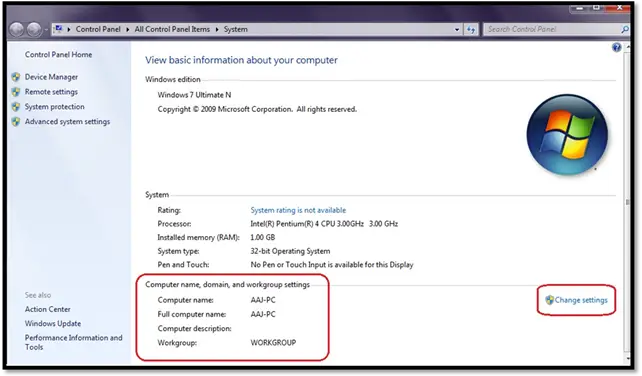Screen dimensions: 642x376
Task: Click Full computer name value AAJ-PC
Action: point(263,314)
